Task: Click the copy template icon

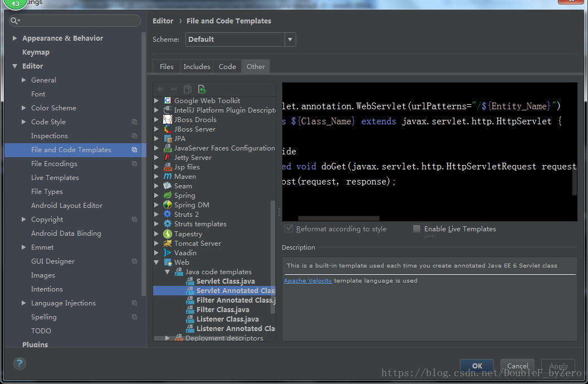Action: pos(188,89)
